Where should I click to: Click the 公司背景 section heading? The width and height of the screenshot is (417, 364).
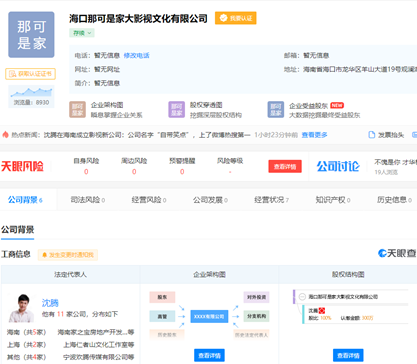click(17, 230)
